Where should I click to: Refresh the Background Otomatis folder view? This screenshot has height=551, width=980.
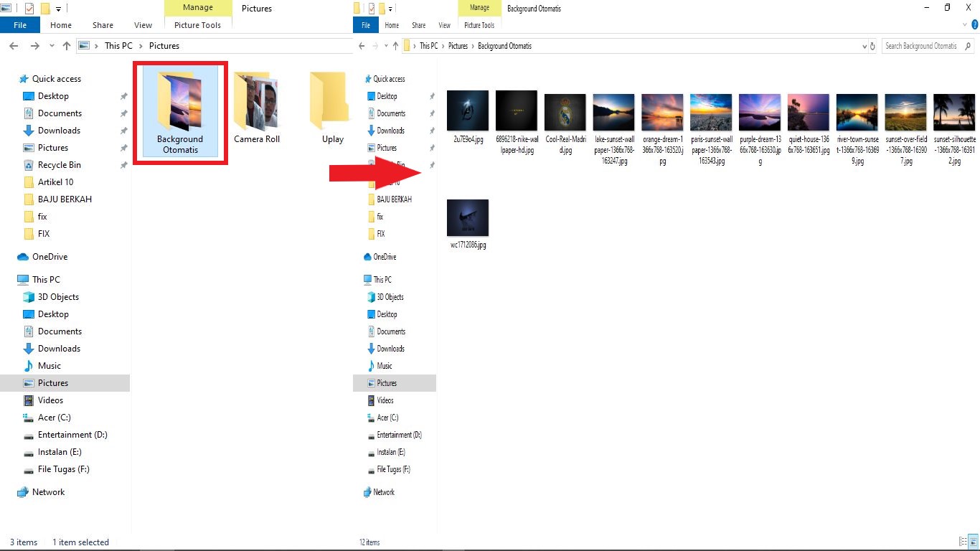pos(872,46)
